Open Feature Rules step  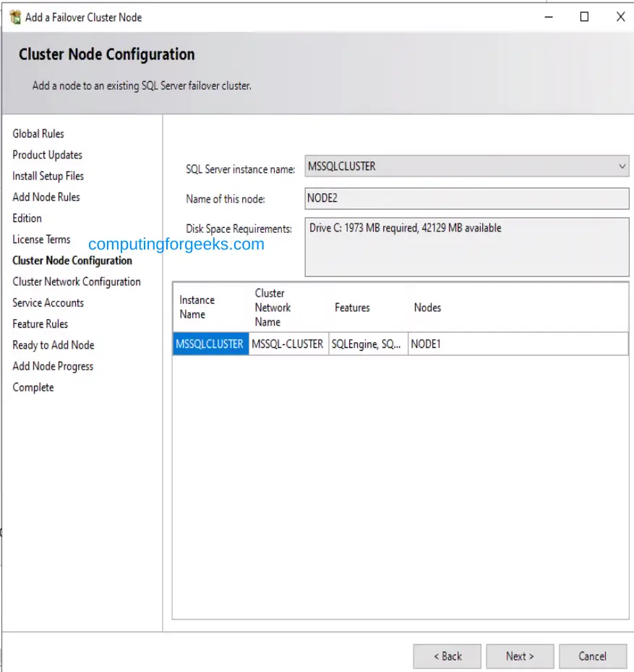pos(40,324)
